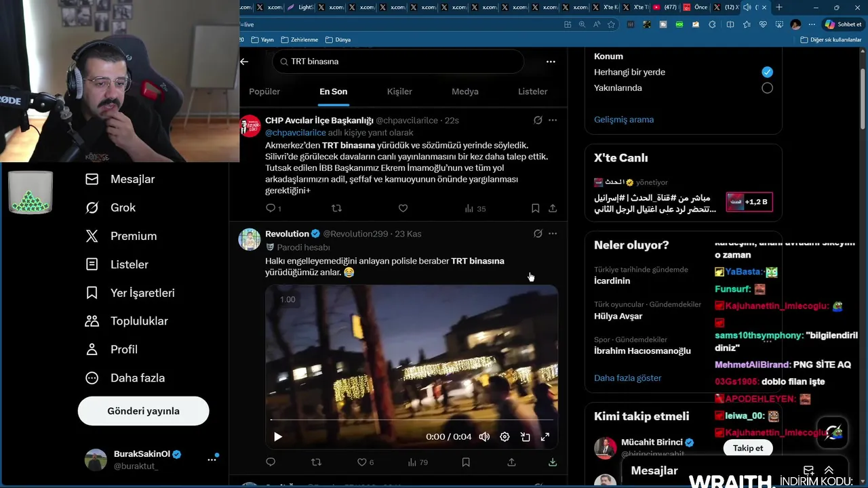Open more options on Revolution post
This screenshot has width=868, height=488.
553,234
